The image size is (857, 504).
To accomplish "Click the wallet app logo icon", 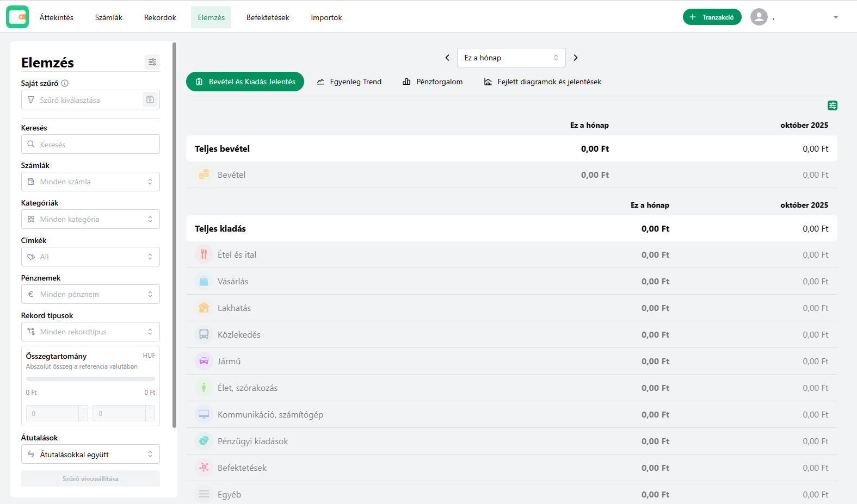I will coord(17,17).
